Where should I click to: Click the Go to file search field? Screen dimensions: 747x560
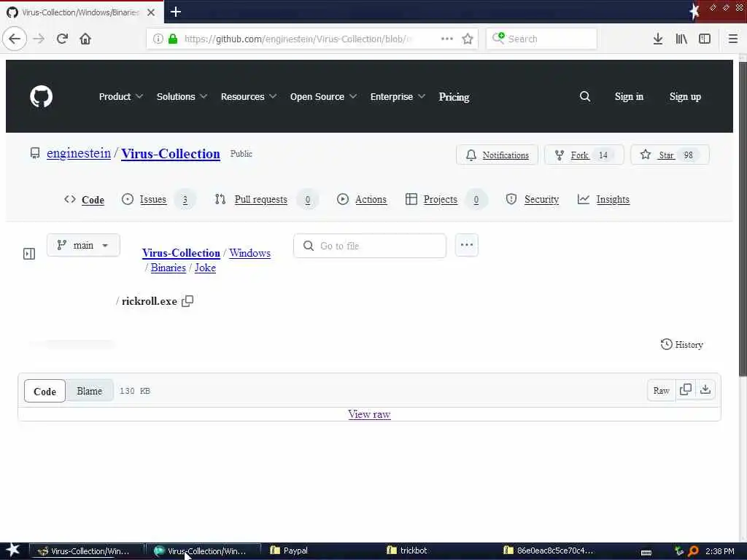pyautogui.click(x=370, y=246)
